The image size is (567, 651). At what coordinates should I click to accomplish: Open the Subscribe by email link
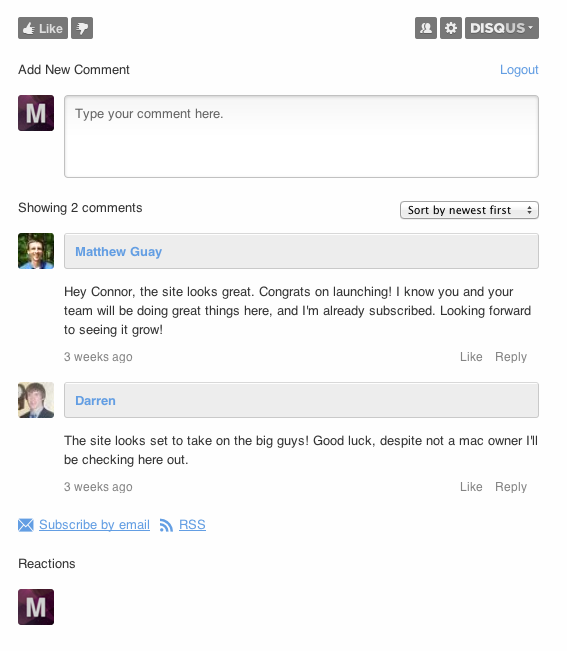tap(94, 525)
